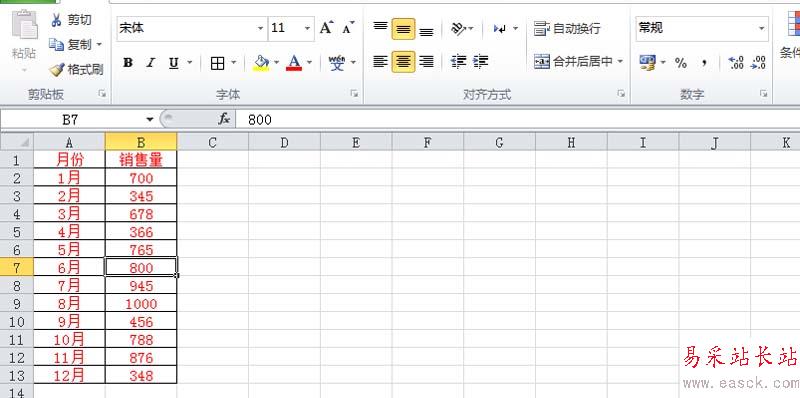The height and width of the screenshot is (398, 800).
Task: Open the borders dropdown arrow
Action: [x=234, y=63]
